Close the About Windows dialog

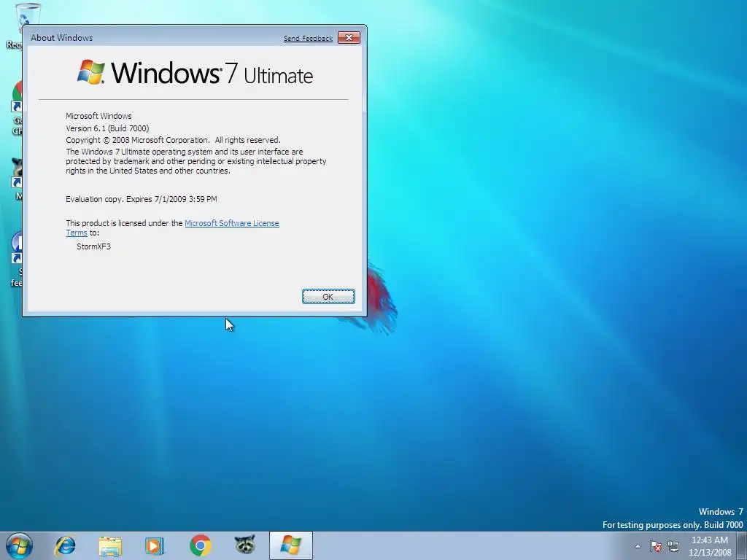click(x=349, y=38)
